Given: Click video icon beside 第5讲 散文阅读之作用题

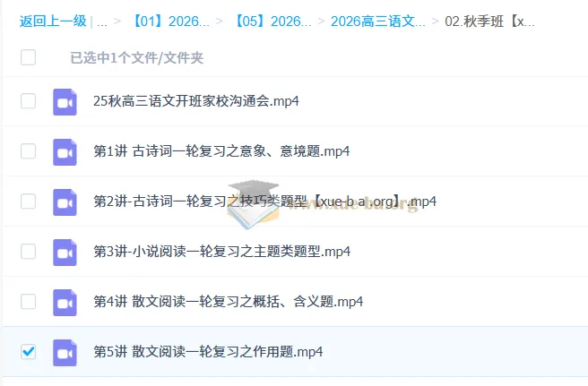Looking at the screenshot, I should click(x=65, y=352).
